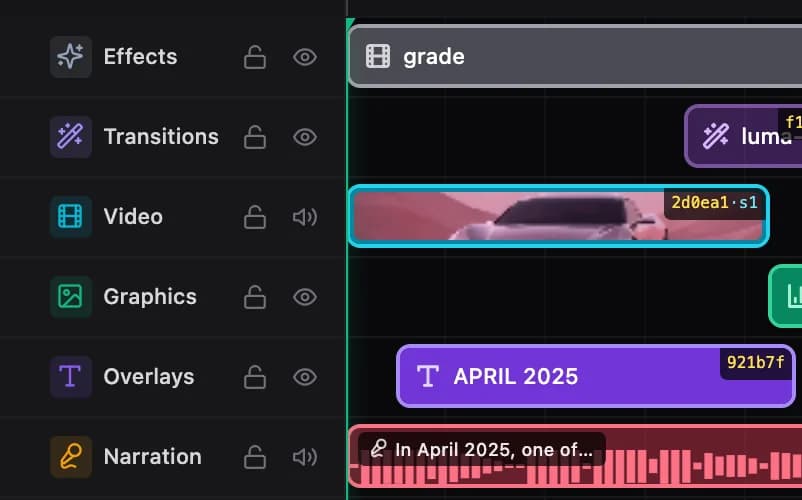Click the Transitions magic wand track icon

[71, 137]
